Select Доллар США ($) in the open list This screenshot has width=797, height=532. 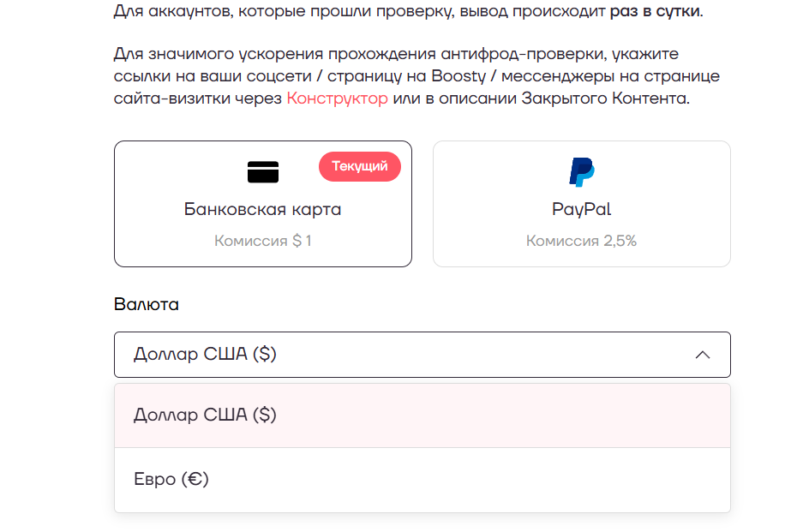point(422,415)
